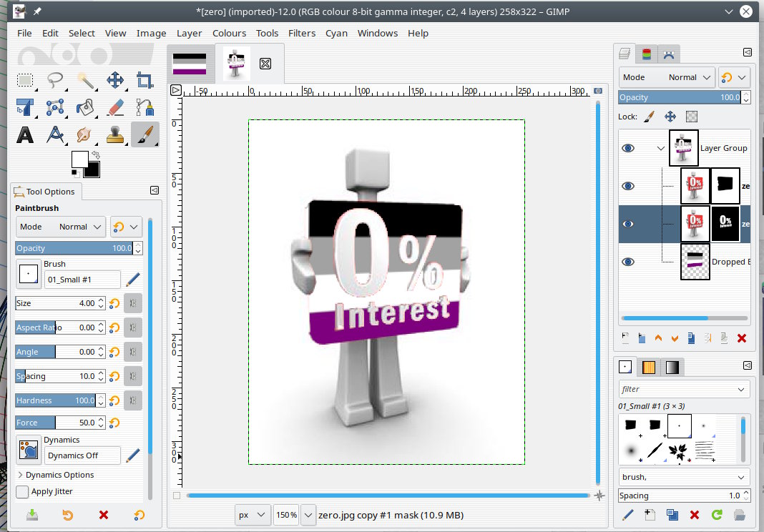This screenshot has width=764, height=532.
Task: Enable the Apply Jitter checkbox
Action: (23, 492)
